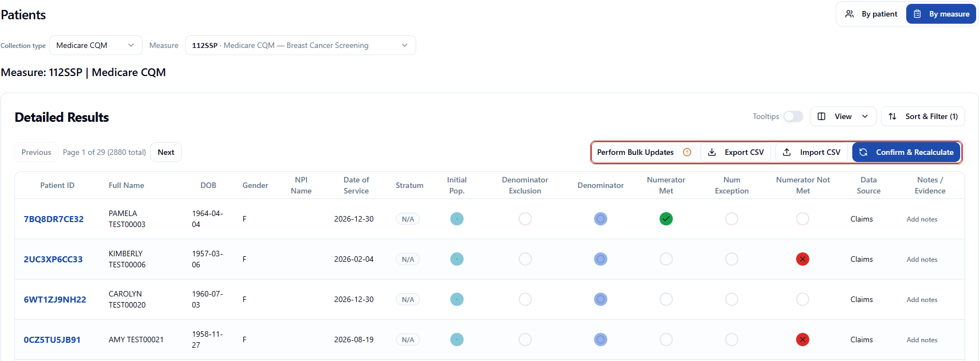This screenshot has height=361, width=980.
Task: Click Initial Pop. dot for CAROLYN TEST00020
Action: [457, 299]
